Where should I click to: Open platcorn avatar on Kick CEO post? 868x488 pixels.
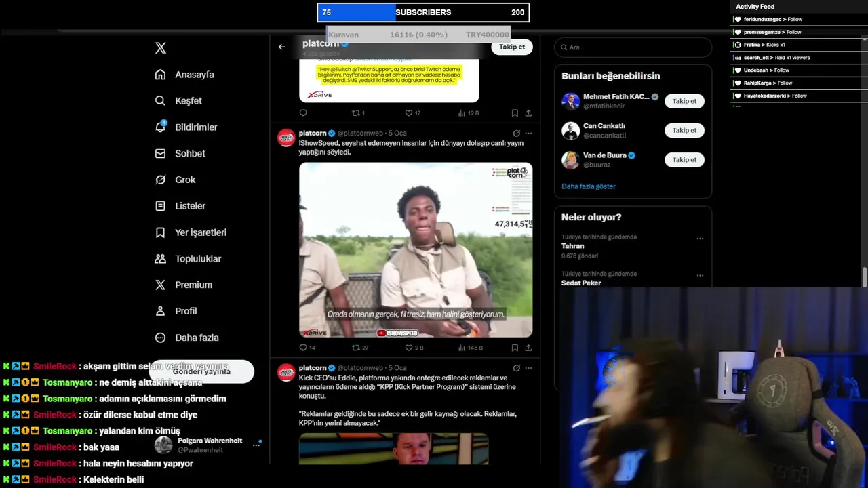coord(286,372)
